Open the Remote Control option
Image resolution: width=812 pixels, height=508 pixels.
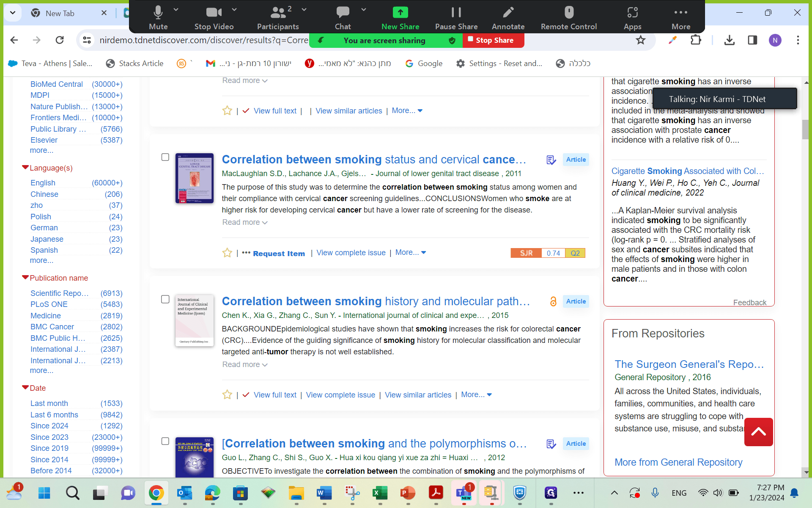point(569,18)
